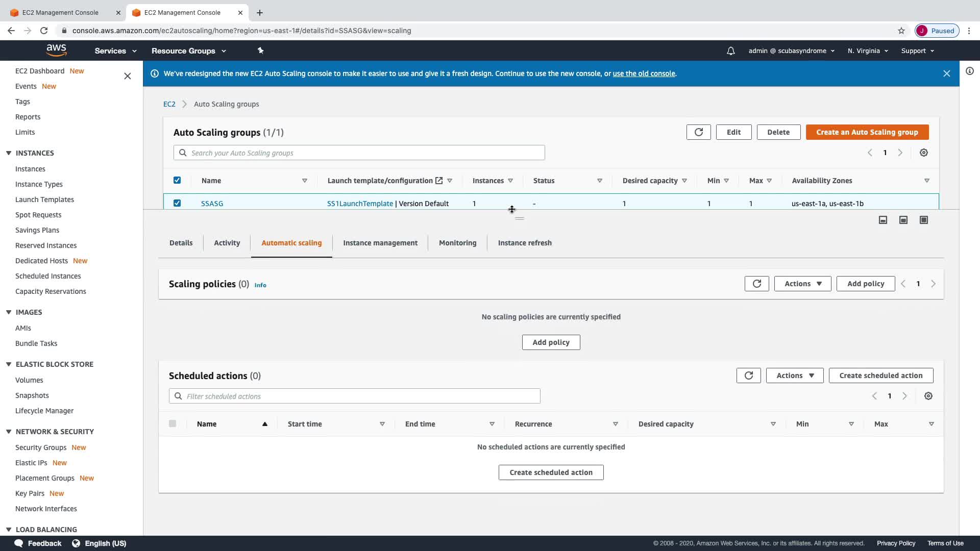This screenshot has width=980, height=551.
Task: Refresh the Auto Scaling groups list
Action: tap(698, 132)
